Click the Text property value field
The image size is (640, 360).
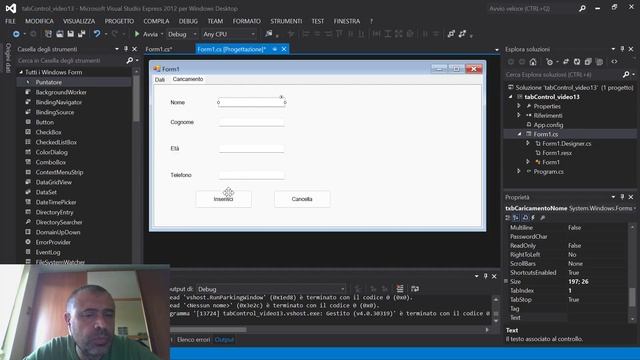tap(596, 318)
